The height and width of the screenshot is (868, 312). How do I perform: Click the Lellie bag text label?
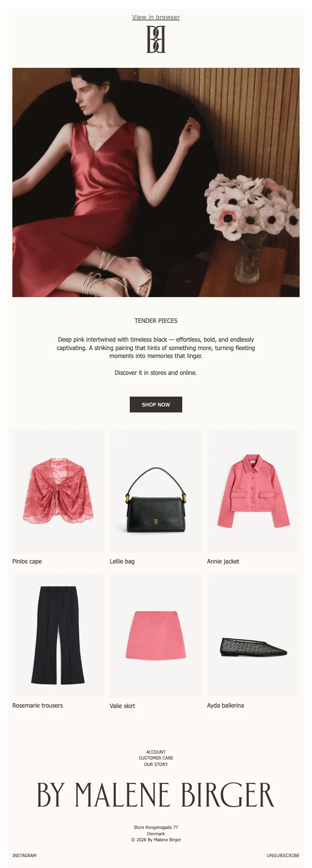[122, 562]
